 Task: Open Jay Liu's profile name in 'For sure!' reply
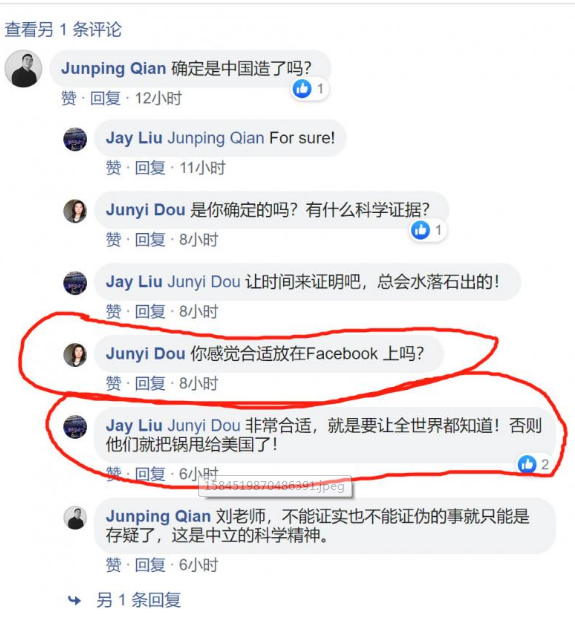point(134,138)
